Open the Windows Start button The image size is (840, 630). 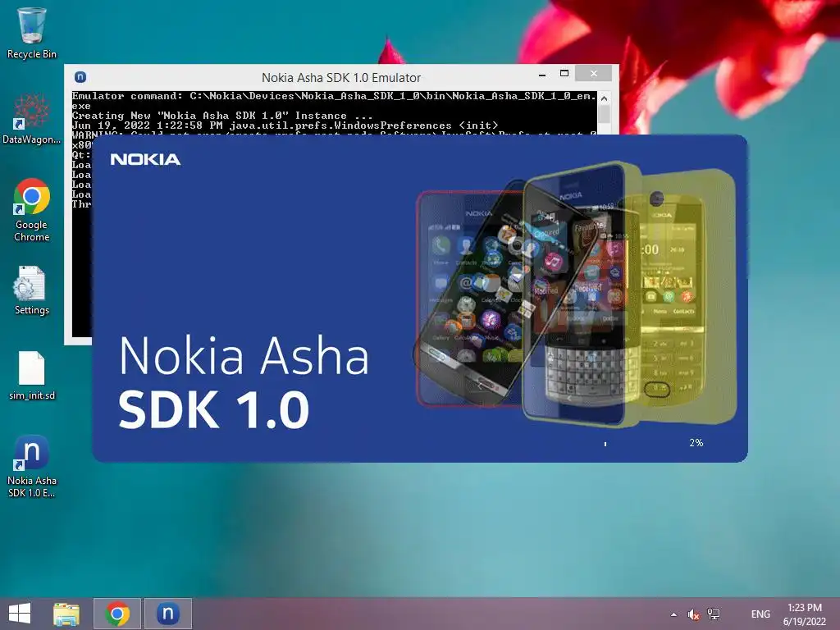coord(20,614)
